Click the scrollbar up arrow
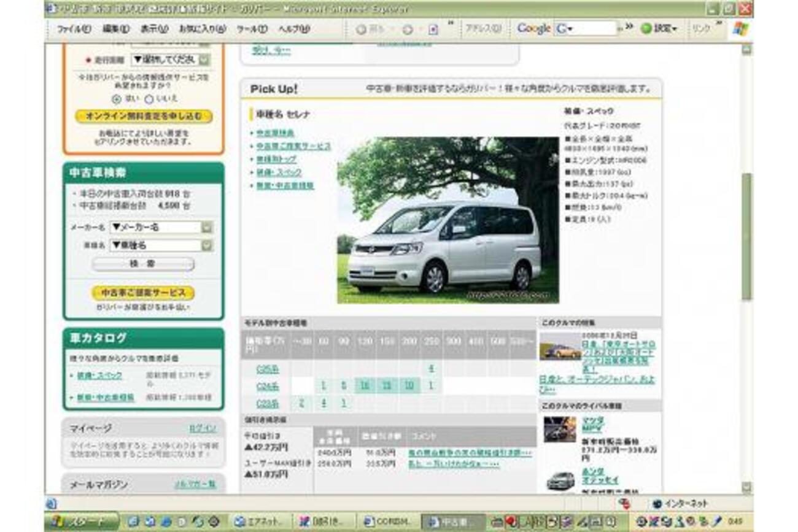This screenshot has height=532, width=798. (x=746, y=50)
